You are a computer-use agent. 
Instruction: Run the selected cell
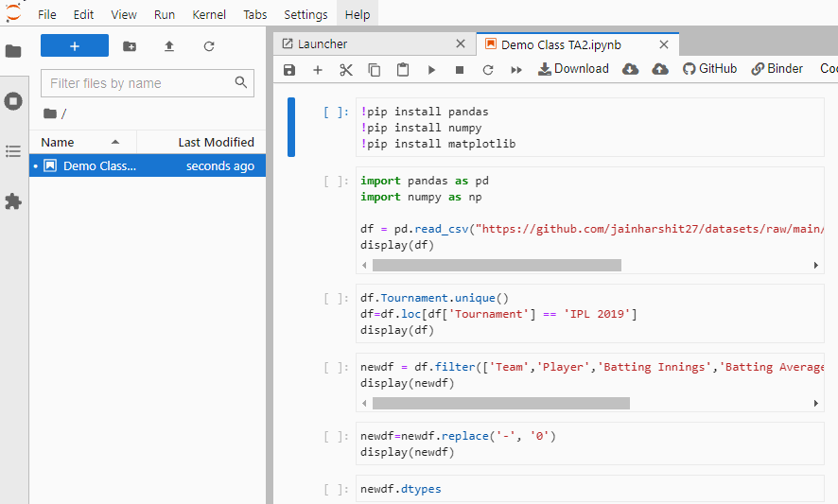(431, 70)
